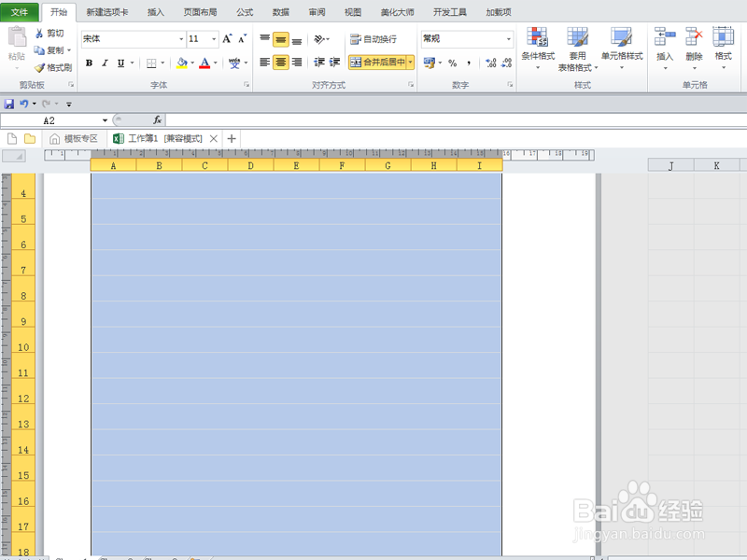Open font color dropdown arrow
This screenshot has height=560, width=747.
(216, 63)
